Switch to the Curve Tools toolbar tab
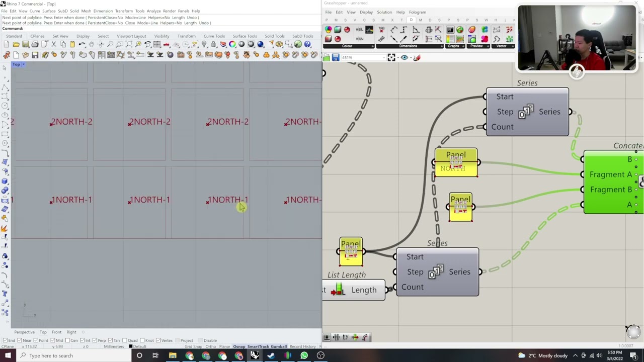644x362 pixels. 214,36
